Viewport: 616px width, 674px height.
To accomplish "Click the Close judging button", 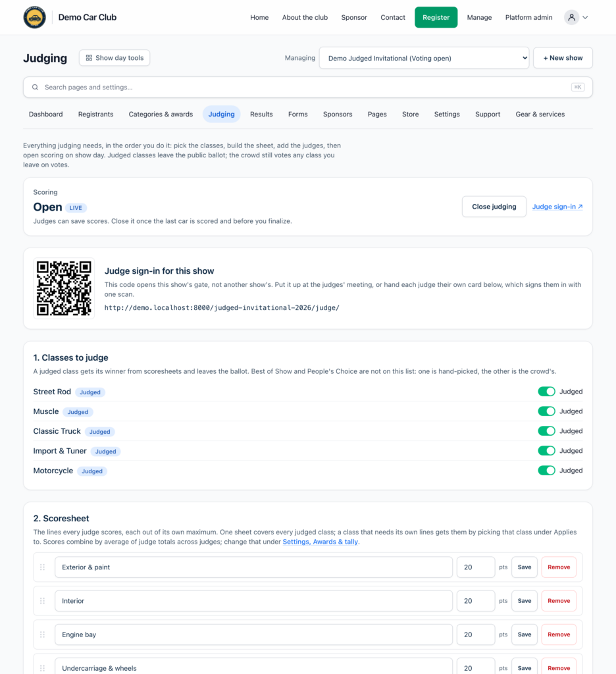I will pos(494,207).
